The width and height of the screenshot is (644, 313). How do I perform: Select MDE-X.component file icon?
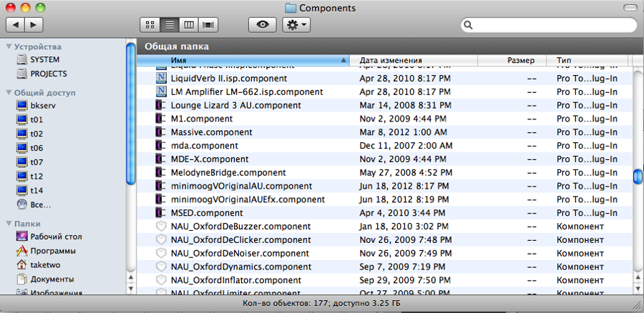[x=161, y=159]
